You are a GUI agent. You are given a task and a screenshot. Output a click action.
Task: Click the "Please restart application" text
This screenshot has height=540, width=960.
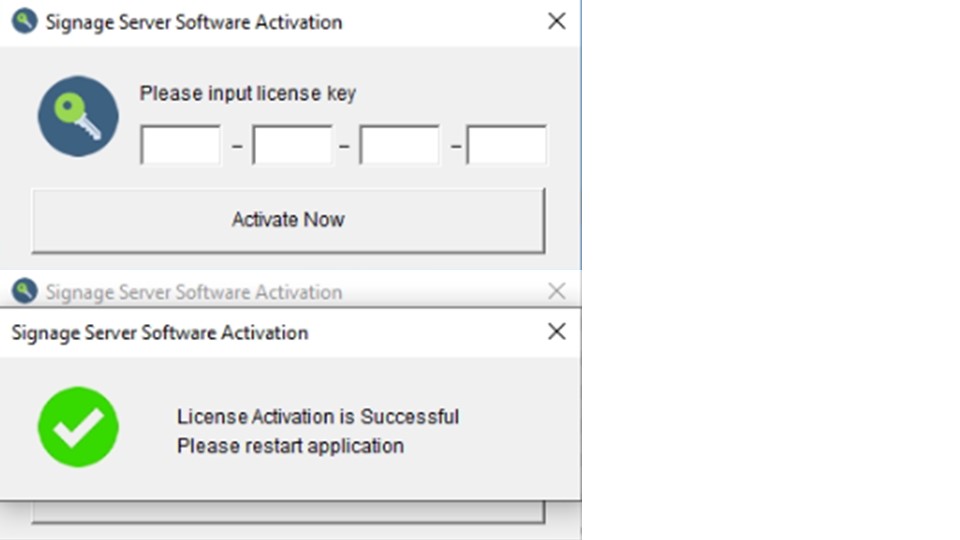pyautogui.click(x=290, y=446)
